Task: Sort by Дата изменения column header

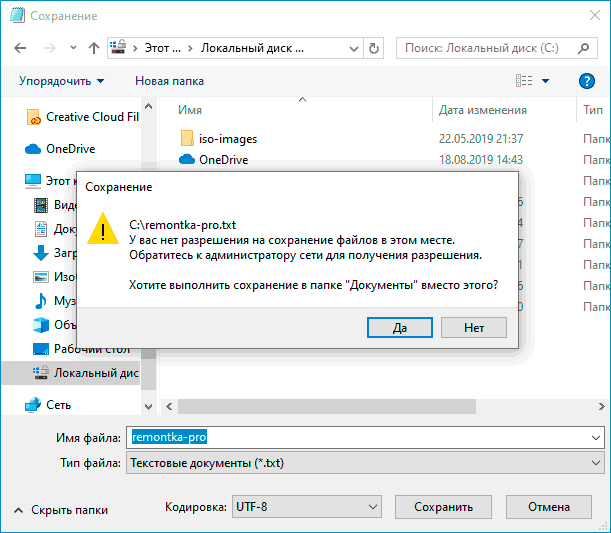Action: [x=482, y=110]
